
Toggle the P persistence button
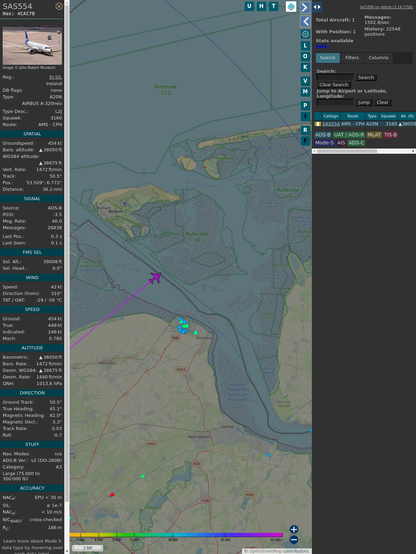[305, 105]
